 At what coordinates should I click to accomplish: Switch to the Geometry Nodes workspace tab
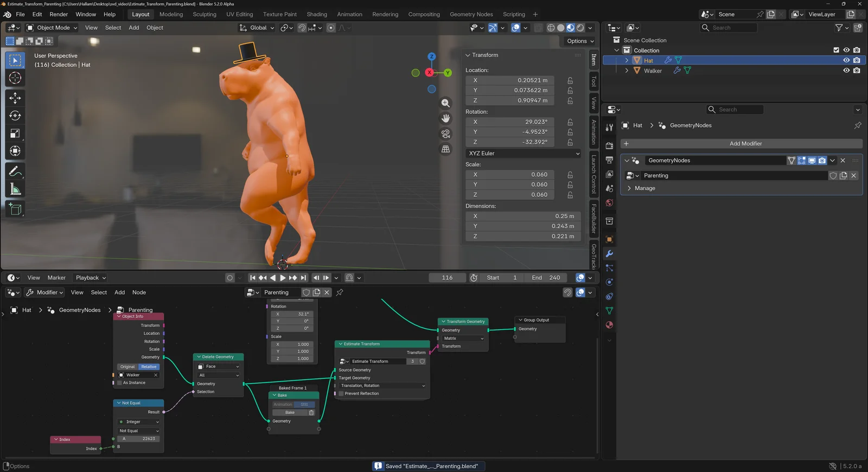coord(471,14)
